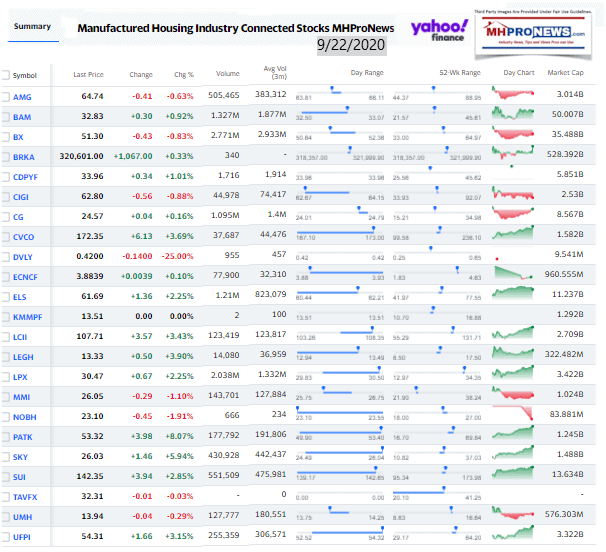The height and width of the screenshot is (552, 606).
Task: Select the CVCO row checkbox
Action: tap(5, 233)
